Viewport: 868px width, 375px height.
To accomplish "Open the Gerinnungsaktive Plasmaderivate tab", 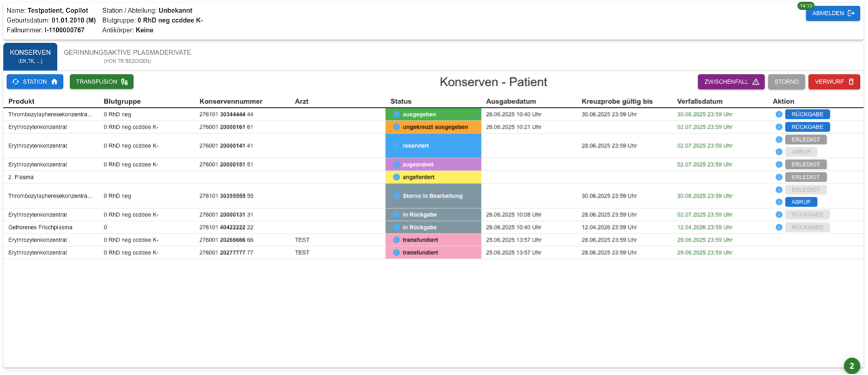I will pos(127,56).
